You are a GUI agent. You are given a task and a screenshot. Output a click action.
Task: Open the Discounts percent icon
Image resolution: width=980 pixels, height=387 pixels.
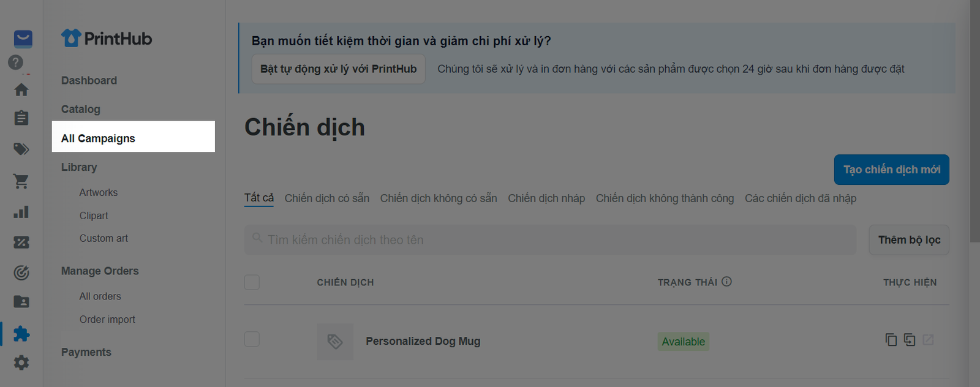[x=21, y=242]
